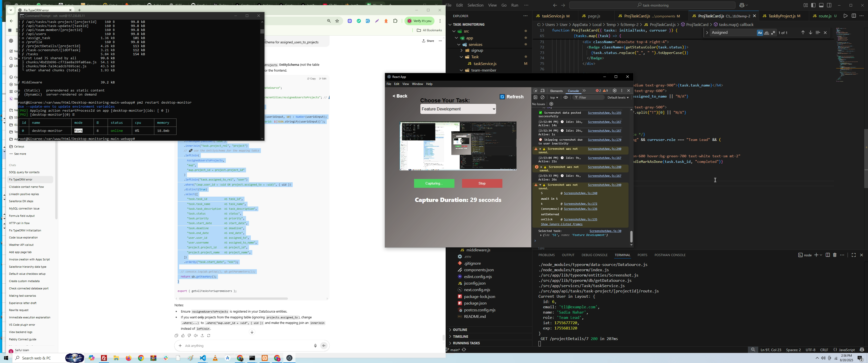Jump to next match with the down arrow
The image size is (868, 363).
810,33
